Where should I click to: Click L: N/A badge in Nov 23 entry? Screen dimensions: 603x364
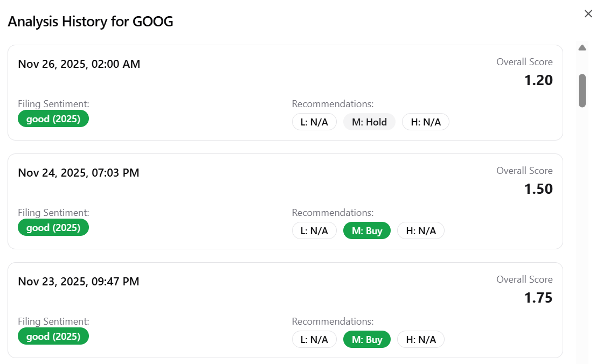314,340
